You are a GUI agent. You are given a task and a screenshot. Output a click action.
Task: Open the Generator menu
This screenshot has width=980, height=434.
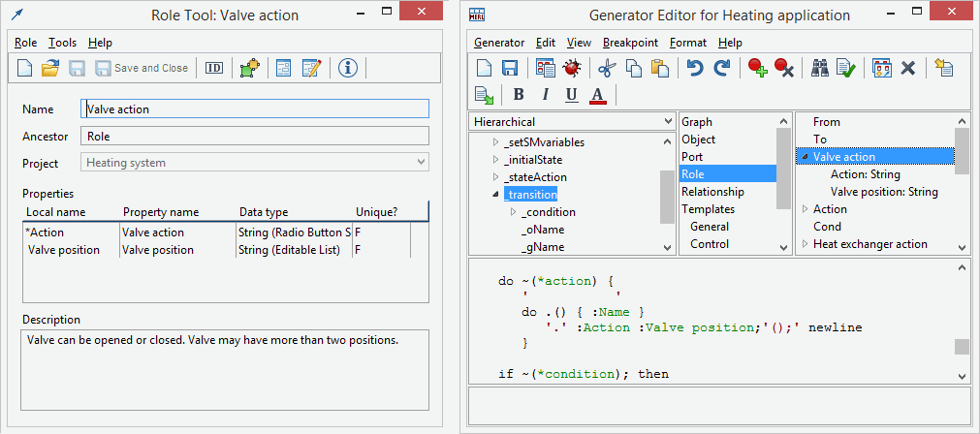point(499,43)
